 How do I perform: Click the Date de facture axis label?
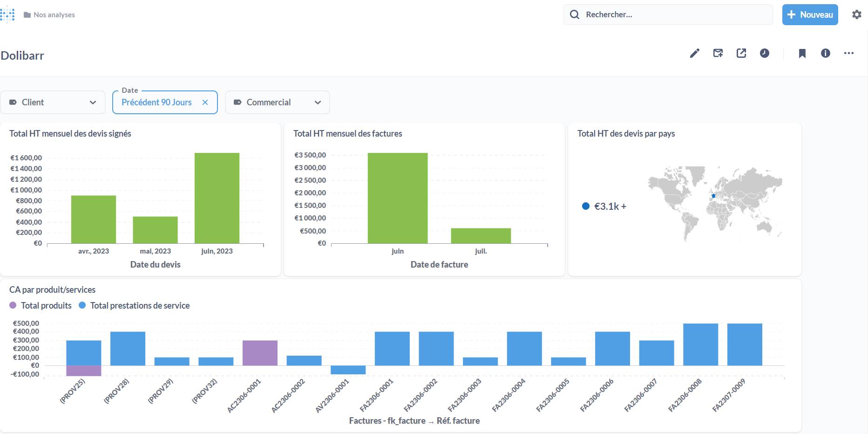pyautogui.click(x=439, y=264)
